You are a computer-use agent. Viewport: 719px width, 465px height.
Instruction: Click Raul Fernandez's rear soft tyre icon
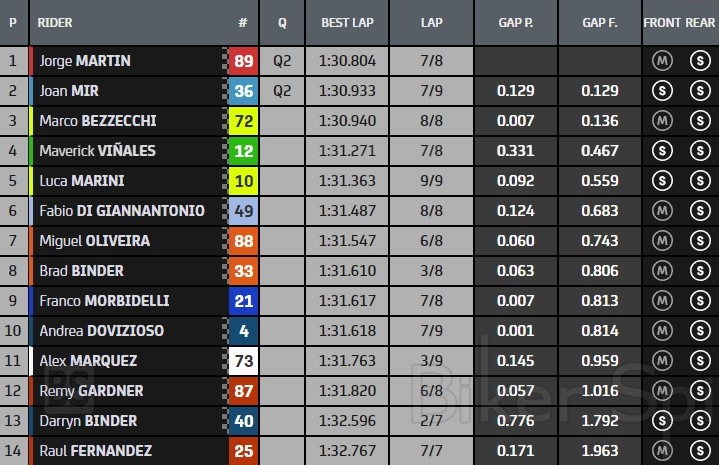(x=699, y=452)
